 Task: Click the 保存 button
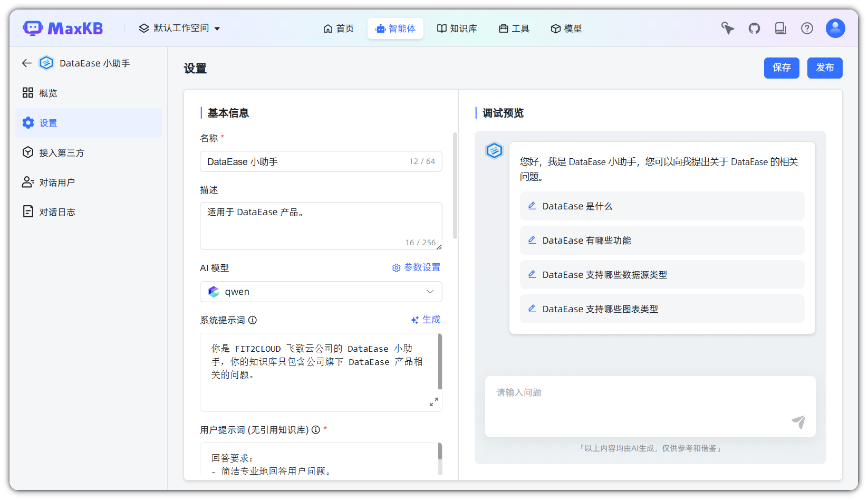pyautogui.click(x=782, y=68)
